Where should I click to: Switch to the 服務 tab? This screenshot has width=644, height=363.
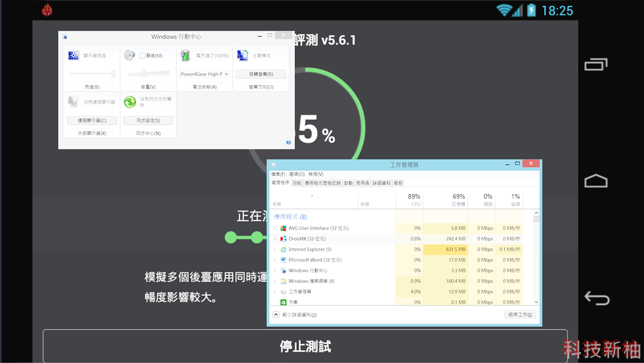click(398, 183)
